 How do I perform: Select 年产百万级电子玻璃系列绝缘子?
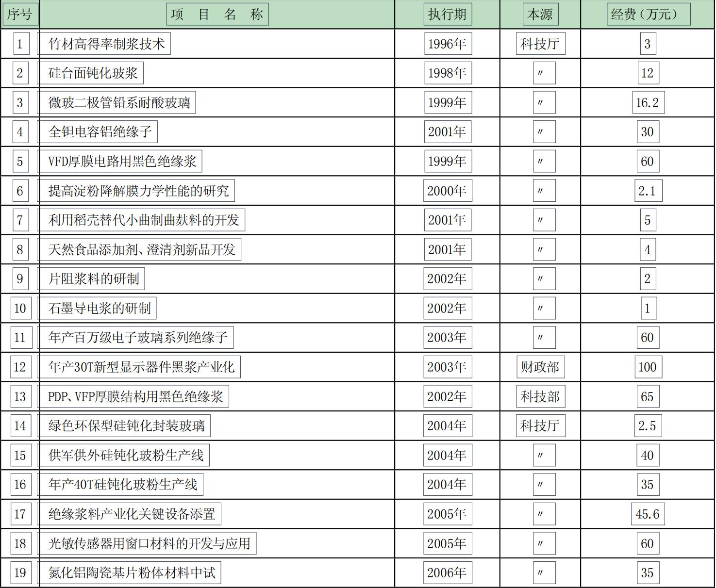(x=136, y=338)
